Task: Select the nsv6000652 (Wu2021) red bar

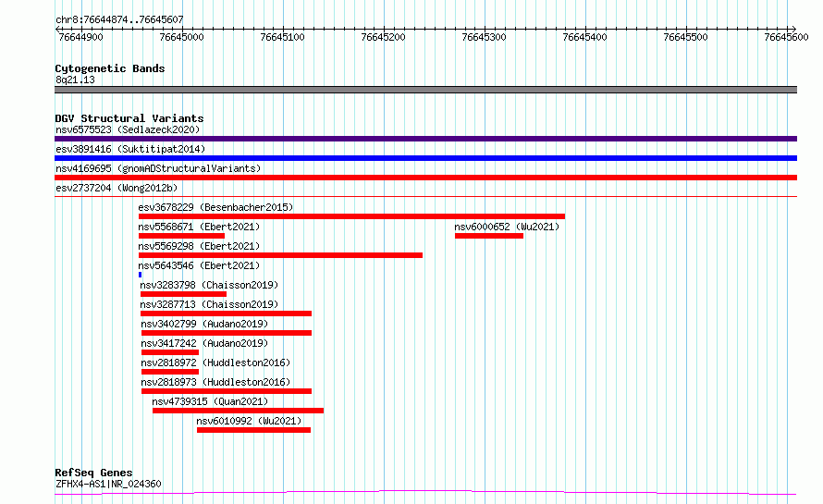Action: click(x=489, y=236)
